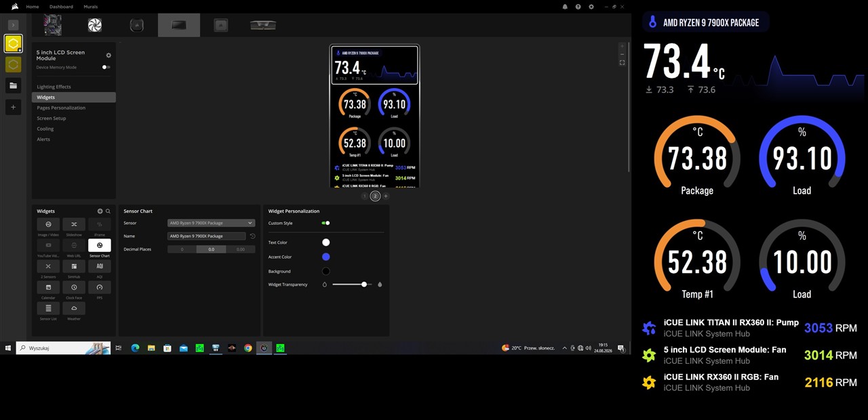Open the help question mark icon
This screenshot has height=420, width=868.
[578, 7]
